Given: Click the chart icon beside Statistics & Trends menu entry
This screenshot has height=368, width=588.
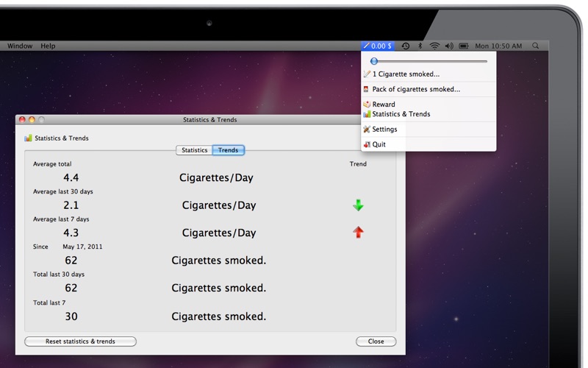Looking at the screenshot, I should tap(367, 114).
